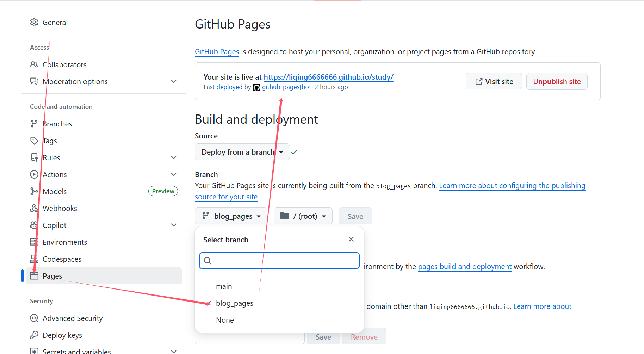
Task: Click the Copilot icon
Action: click(x=34, y=225)
